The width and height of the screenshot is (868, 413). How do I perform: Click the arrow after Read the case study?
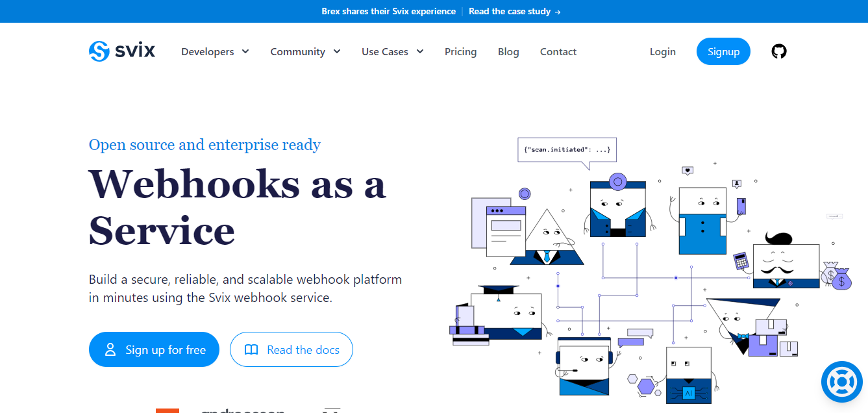pyautogui.click(x=558, y=12)
